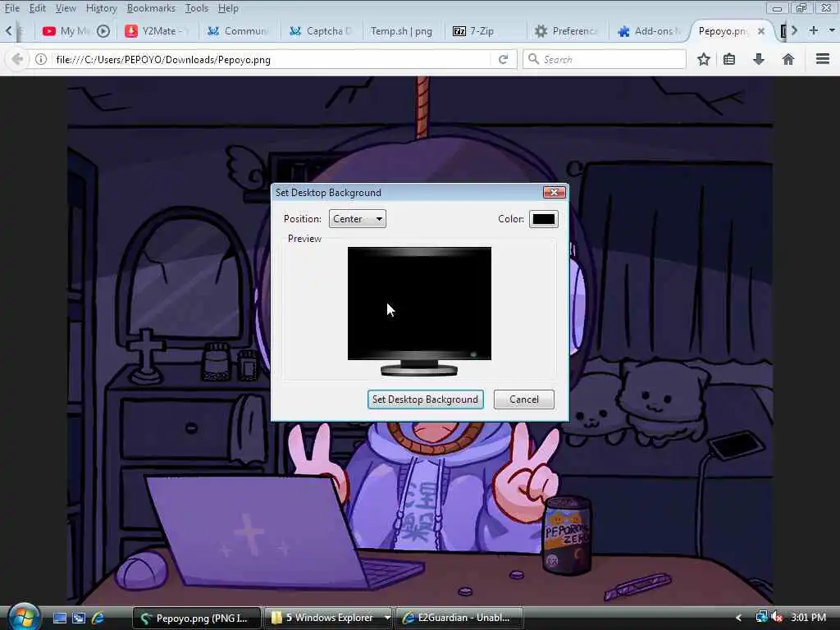
Task: Click the address bar URL field
Action: [x=271, y=59]
